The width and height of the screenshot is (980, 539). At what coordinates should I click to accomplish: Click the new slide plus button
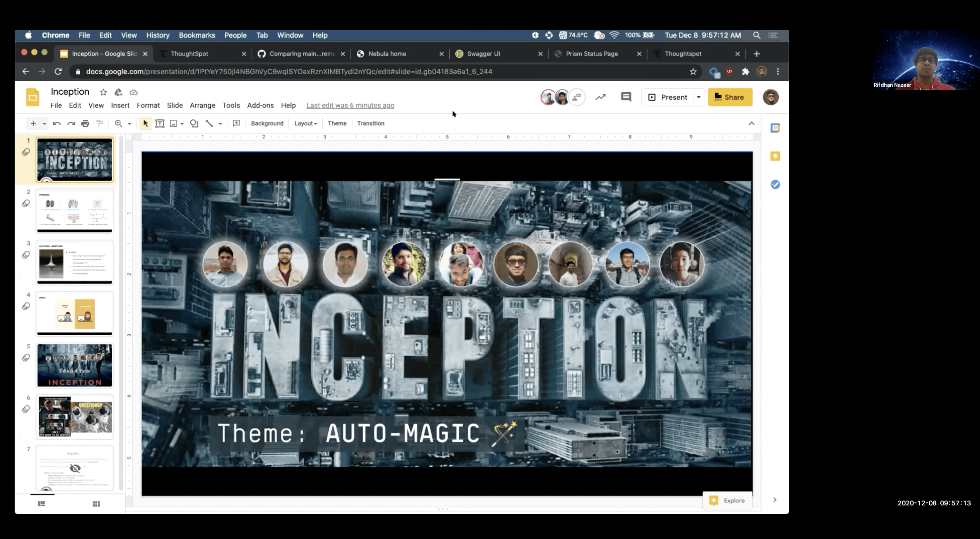coord(33,123)
